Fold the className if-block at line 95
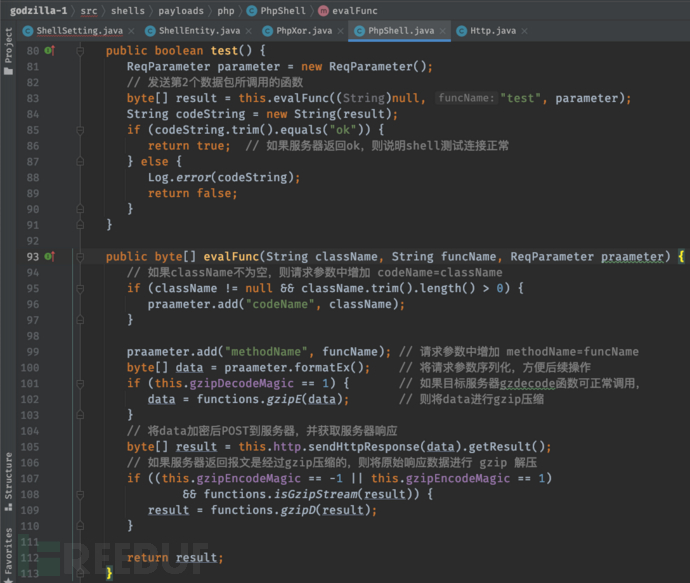Image resolution: width=690 pixels, height=583 pixels. 80,289
